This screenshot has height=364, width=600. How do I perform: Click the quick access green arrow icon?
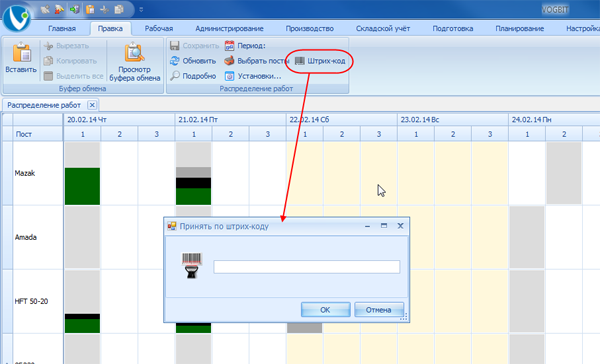(75, 10)
